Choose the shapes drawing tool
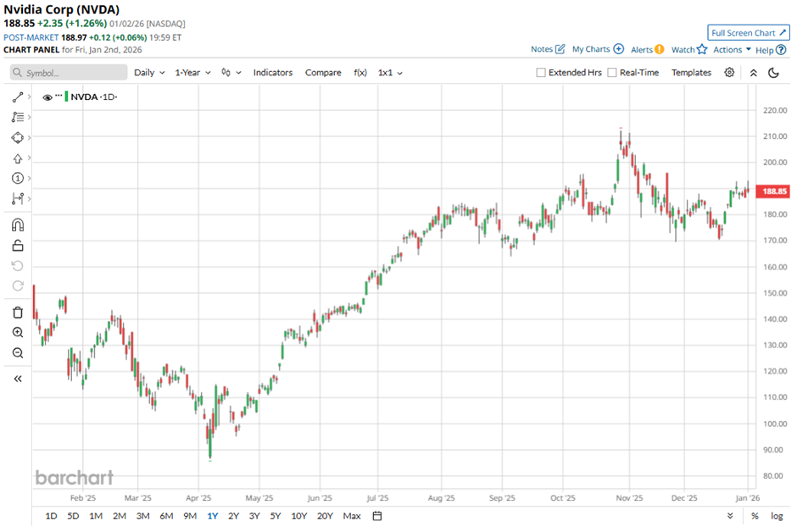Viewport: 797px width, 532px height. click(18, 137)
